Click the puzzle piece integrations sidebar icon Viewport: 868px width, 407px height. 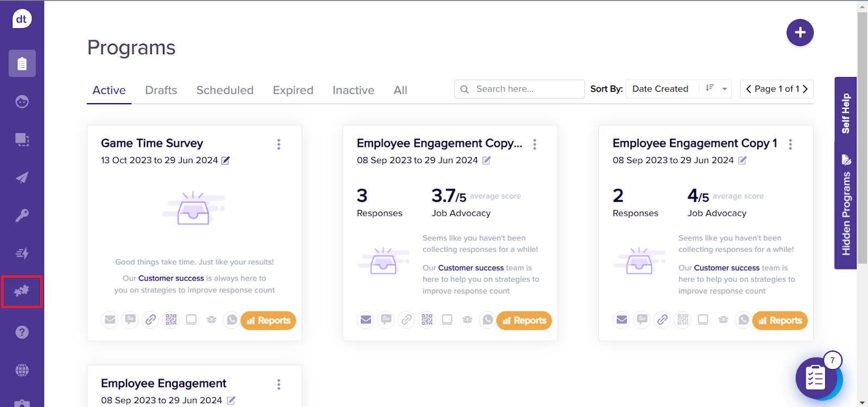pyautogui.click(x=22, y=291)
